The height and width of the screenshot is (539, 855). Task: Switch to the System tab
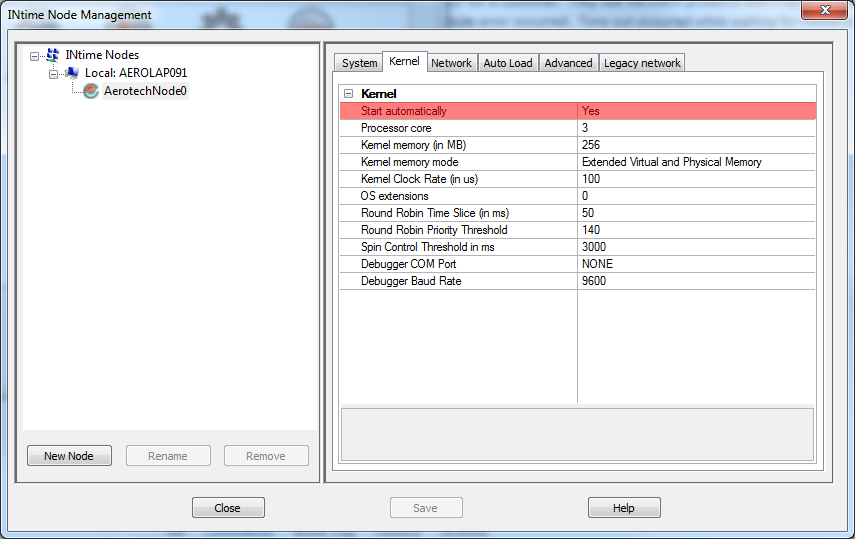click(x=359, y=63)
